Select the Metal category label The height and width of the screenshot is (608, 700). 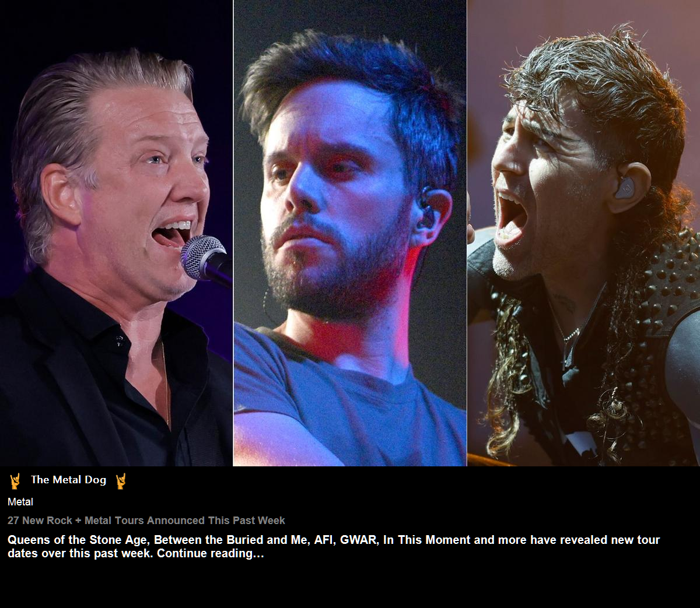click(20, 502)
